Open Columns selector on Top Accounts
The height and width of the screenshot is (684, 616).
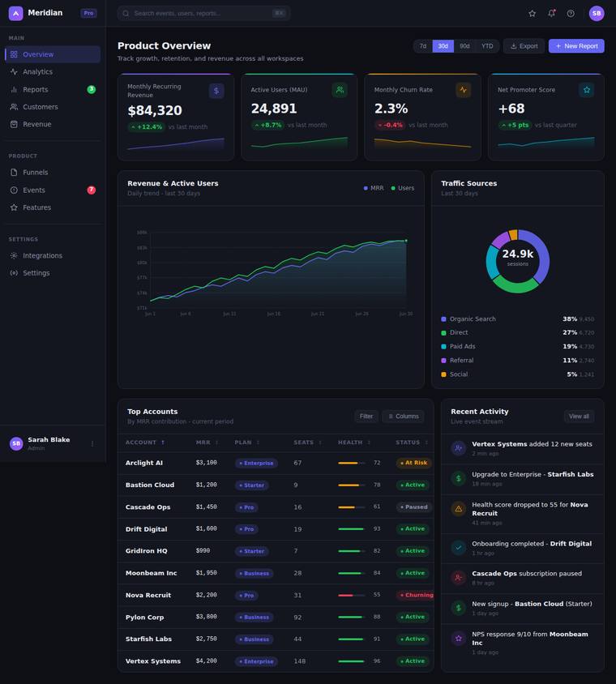pyautogui.click(x=403, y=417)
